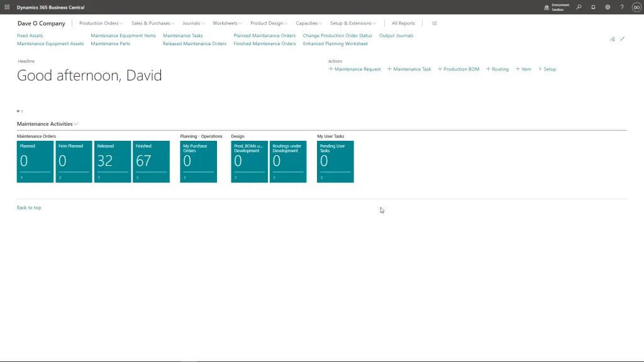Click the Back to top link
Screen dimensions: 644x362
tap(28, 207)
